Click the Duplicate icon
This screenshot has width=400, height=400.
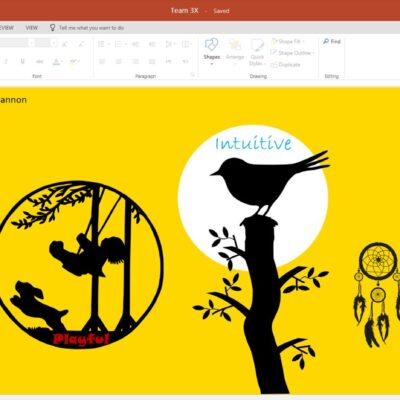[x=274, y=65]
